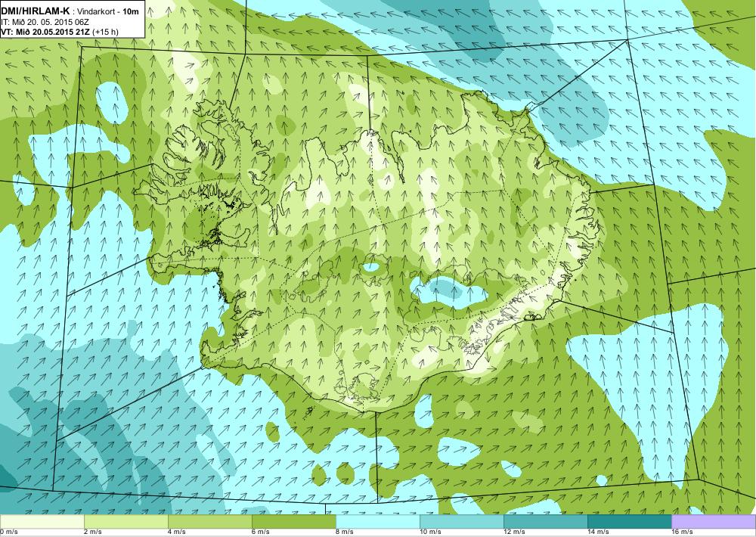Click the "DMI/HIRLAM-K" model title

35,11
